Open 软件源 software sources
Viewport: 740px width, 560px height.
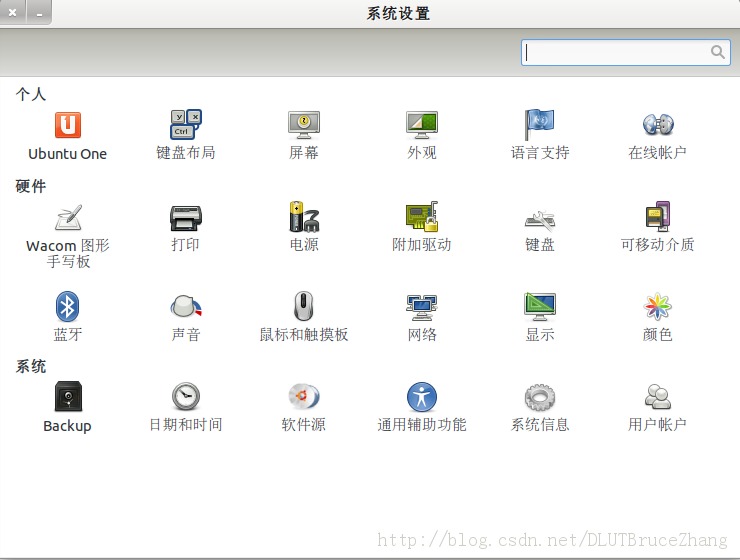[304, 396]
